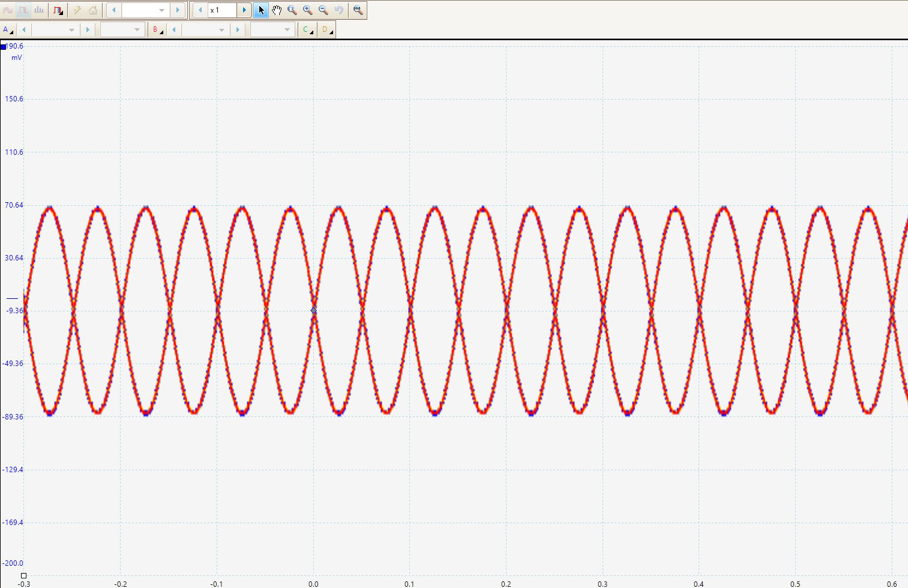Switch to spectrum mode bar-graph icon
This screenshot has height=588, width=908.
coord(39,10)
